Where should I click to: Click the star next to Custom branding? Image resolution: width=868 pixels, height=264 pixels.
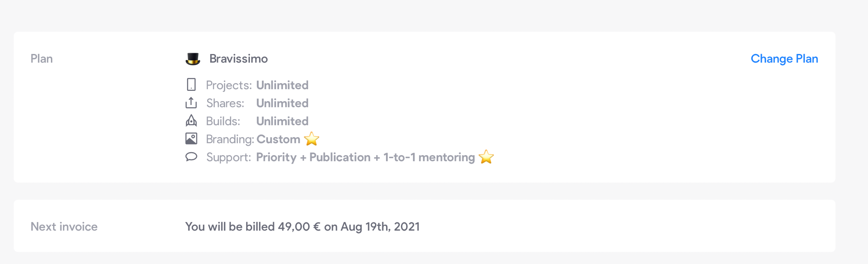[312, 139]
